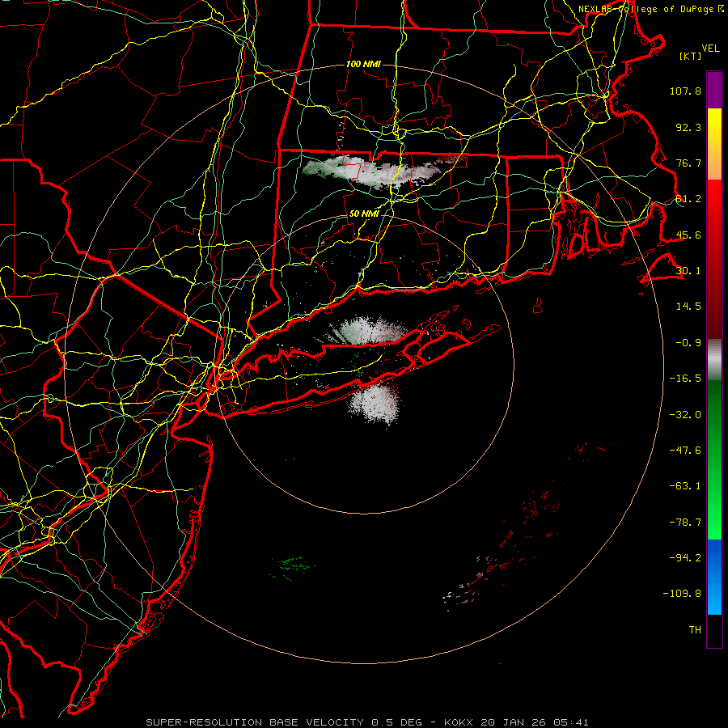
Task: Select the 14.5 scale value
Action: (688, 307)
